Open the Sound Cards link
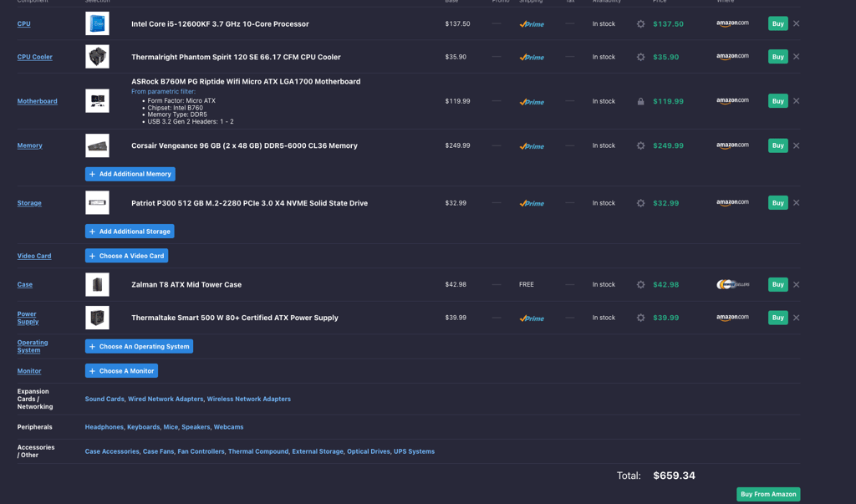Viewport: 856px width, 504px height. point(104,400)
